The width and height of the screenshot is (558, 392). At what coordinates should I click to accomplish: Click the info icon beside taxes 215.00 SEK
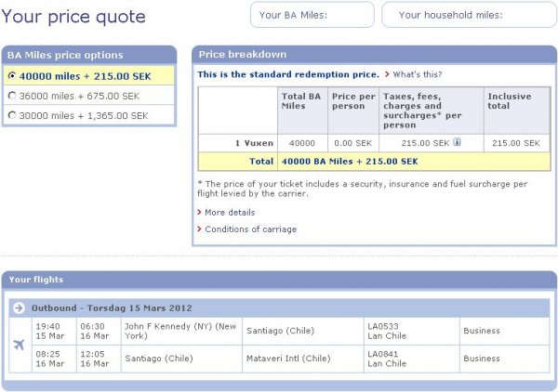pyautogui.click(x=458, y=143)
